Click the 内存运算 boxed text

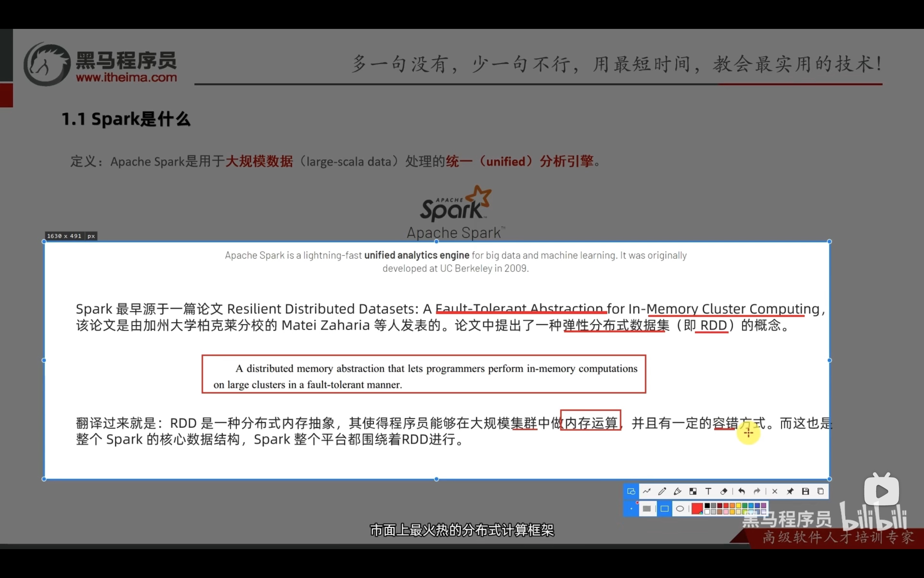(591, 420)
